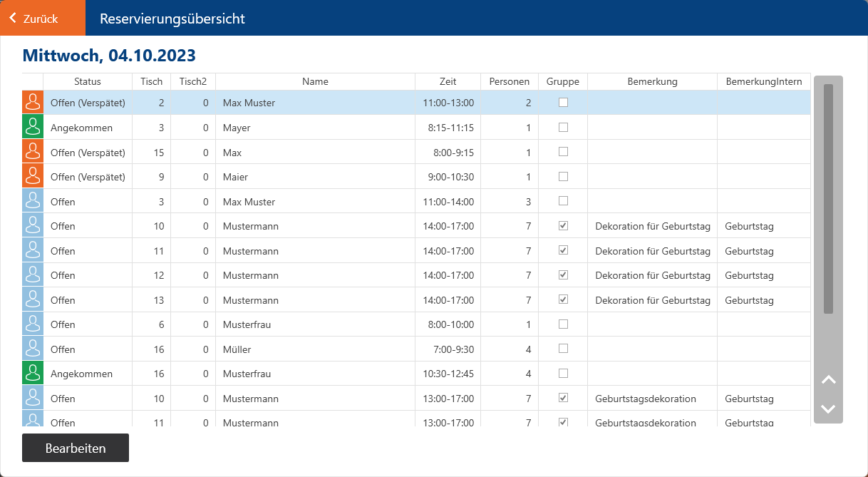This screenshot has width=868, height=477.
Task: Click the blue person icon beside Musterfrau
Action: click(32, 324)
